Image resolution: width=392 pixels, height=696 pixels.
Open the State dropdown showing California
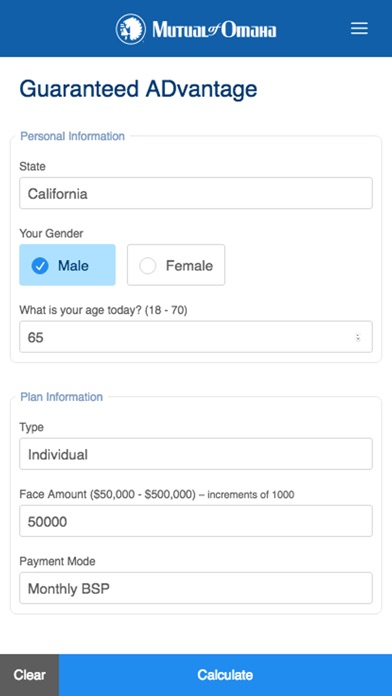196,193
